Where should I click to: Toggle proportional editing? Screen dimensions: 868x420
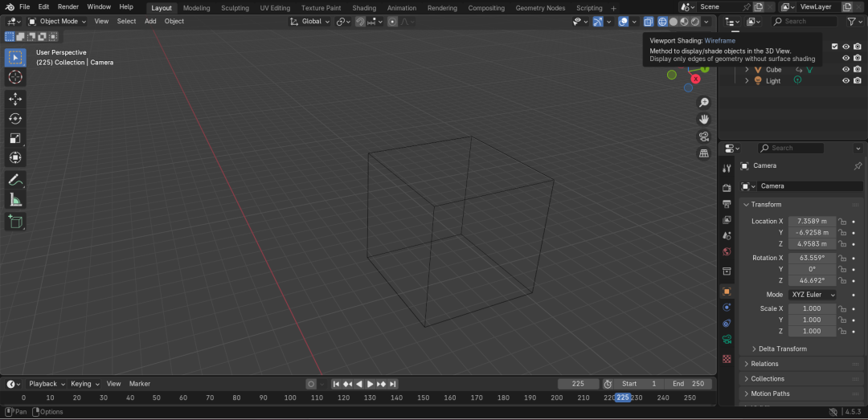click(x=392, y=22)
